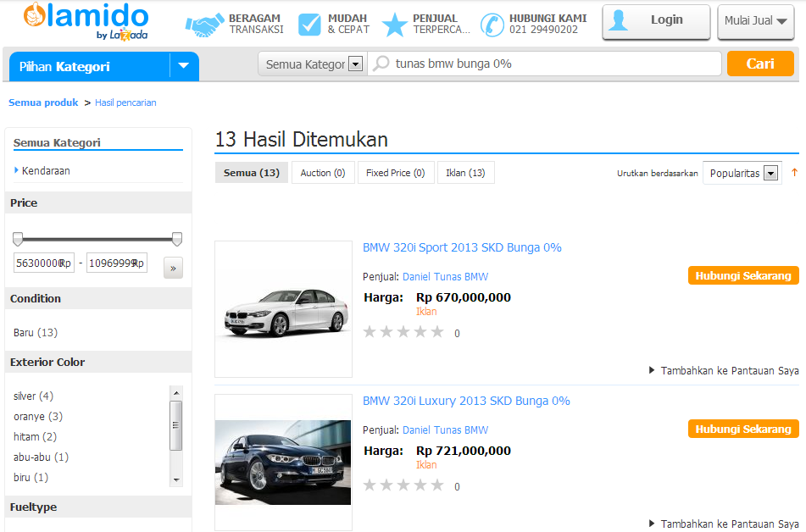Screen dimensions: 806x532
Task: Click the user avatar icon in Login button
Action: (619, 20)
